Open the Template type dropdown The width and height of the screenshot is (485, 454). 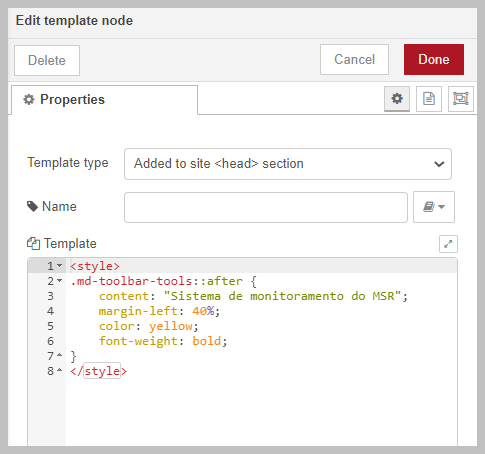(x=288, y=164)
